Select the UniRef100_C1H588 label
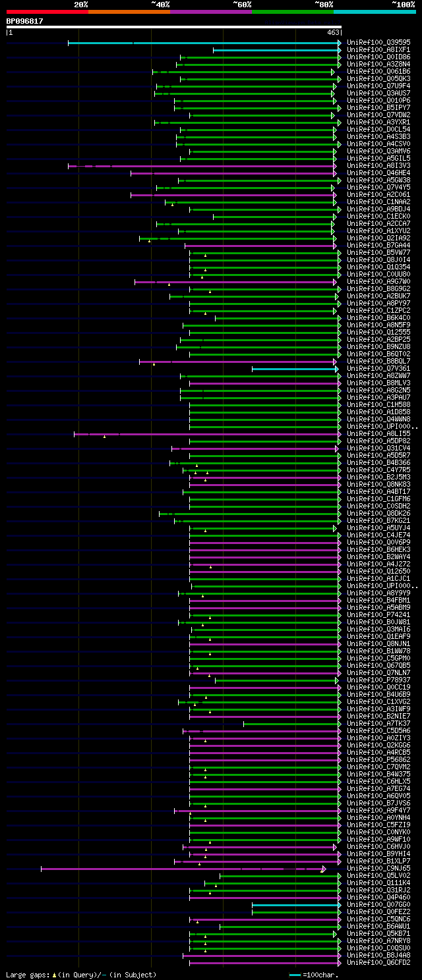This screenshot has height=980, width=422. [x=378, y=404]
